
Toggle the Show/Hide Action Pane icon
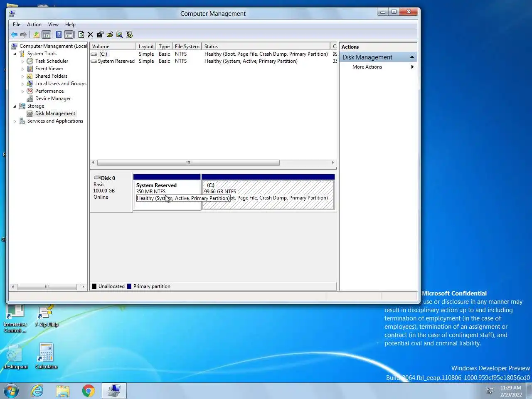coord(69,35)
